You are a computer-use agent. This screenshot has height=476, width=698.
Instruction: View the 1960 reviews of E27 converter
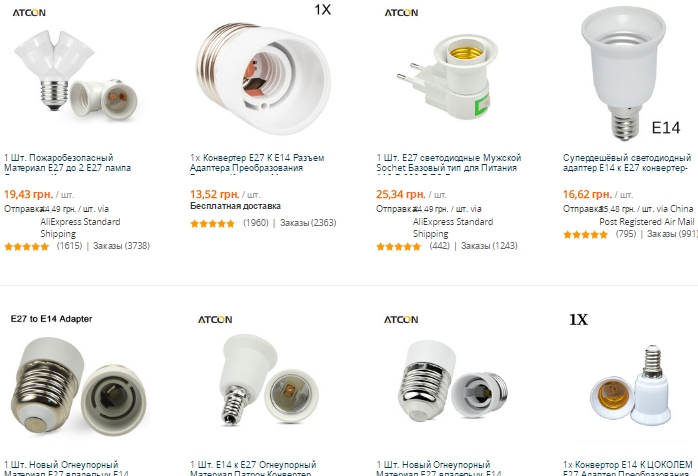[256, 223]
